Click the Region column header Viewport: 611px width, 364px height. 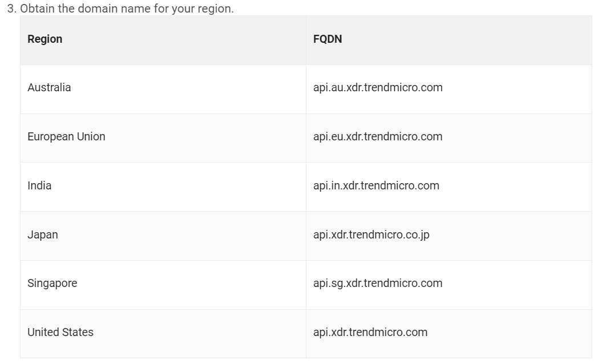[x=163, y=40]
